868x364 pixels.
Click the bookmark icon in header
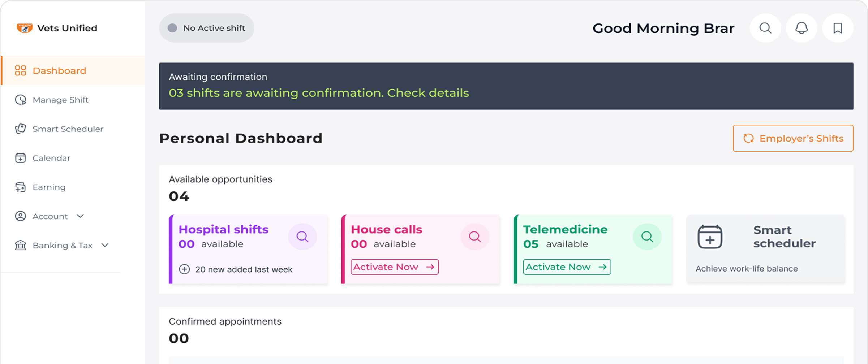pyautogui.click(x=837, y=28)
